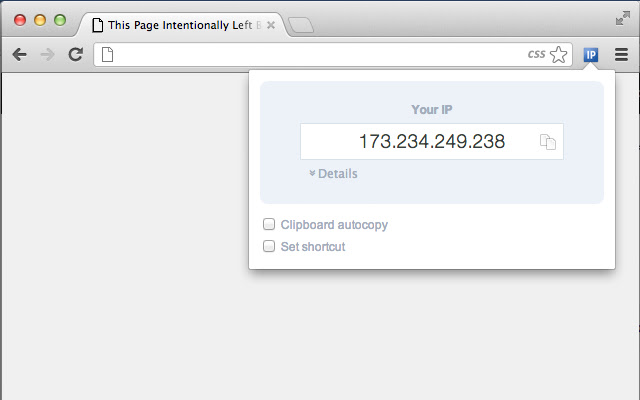Click the bookmark star icon
The height and width of the screenshot is (400, 640).
coord(559,55)
